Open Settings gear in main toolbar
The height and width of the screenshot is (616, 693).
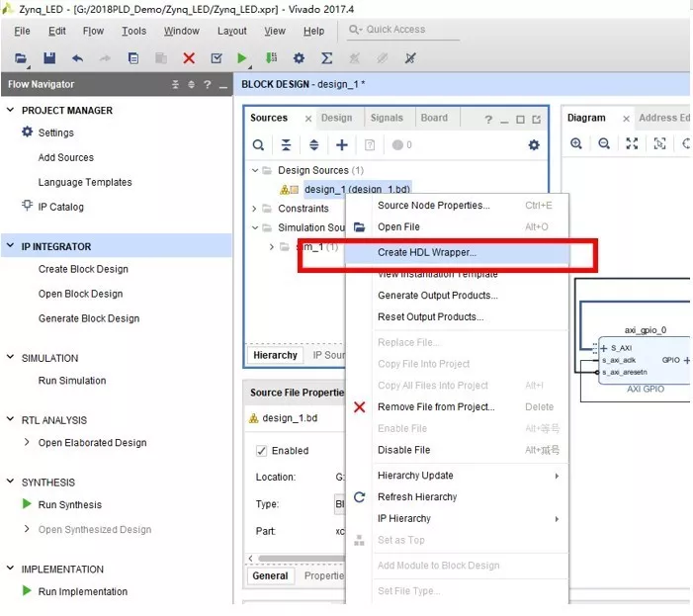point(299,58)
